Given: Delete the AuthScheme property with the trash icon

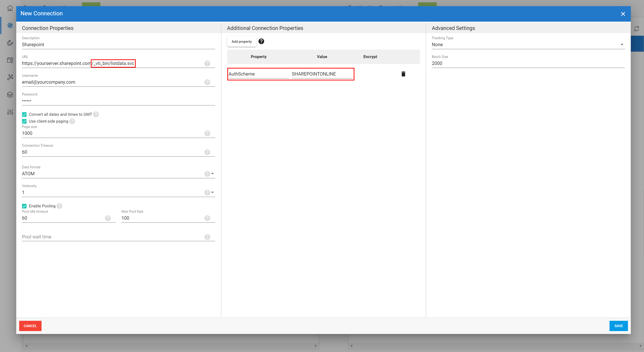Looking at the screenshot, I should tap(403, 74).
